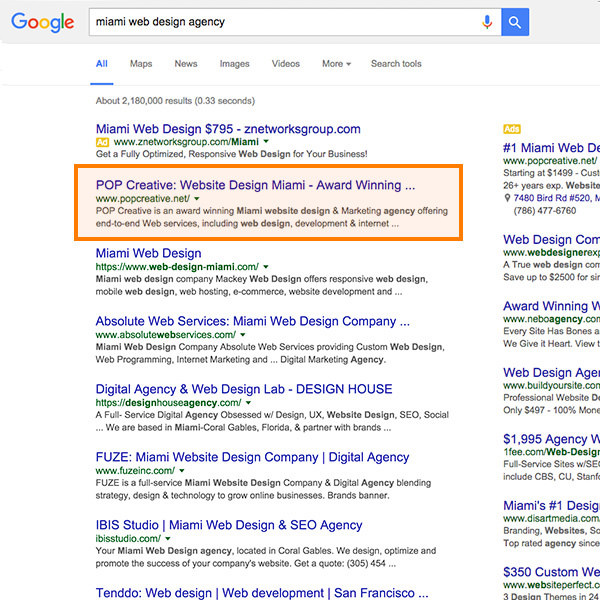
Task: Switch to the Videos tab
Action: coord(285,64)
